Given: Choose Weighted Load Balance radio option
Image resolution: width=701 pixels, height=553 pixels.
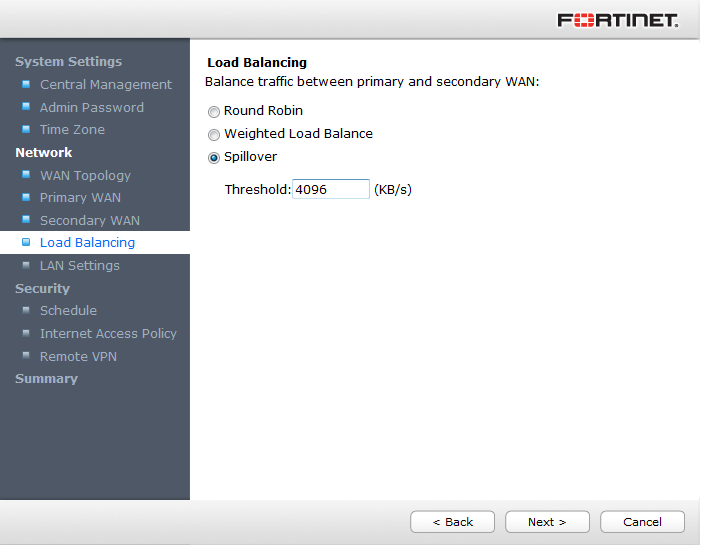Looking at the screenshot, I should pos(214,135).
